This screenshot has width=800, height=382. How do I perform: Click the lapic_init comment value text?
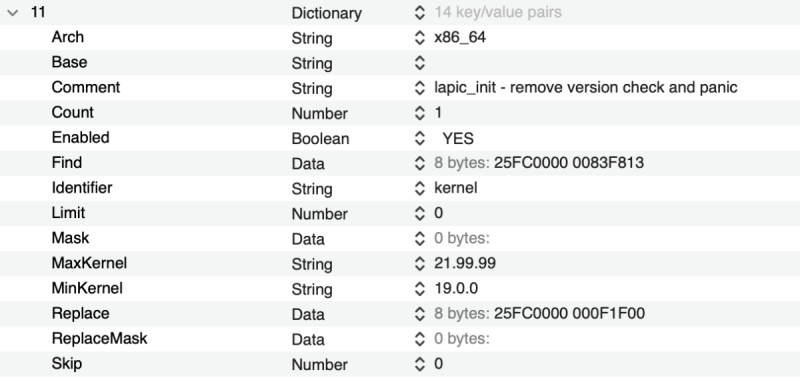(x=586, y=88)
